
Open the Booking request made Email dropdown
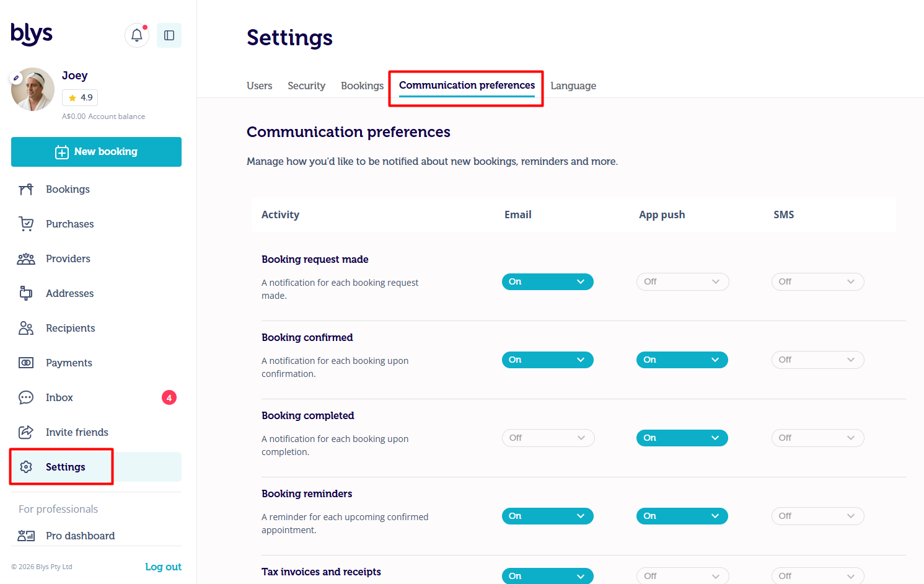[x=548, y=281]
